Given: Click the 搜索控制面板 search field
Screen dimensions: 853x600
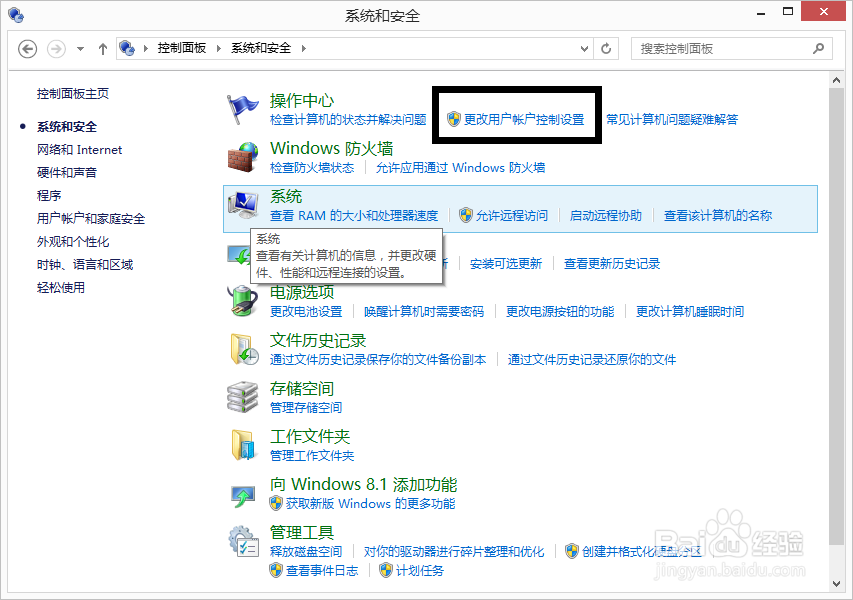Looking at the screenshot, I should click(x=732, y=48).
